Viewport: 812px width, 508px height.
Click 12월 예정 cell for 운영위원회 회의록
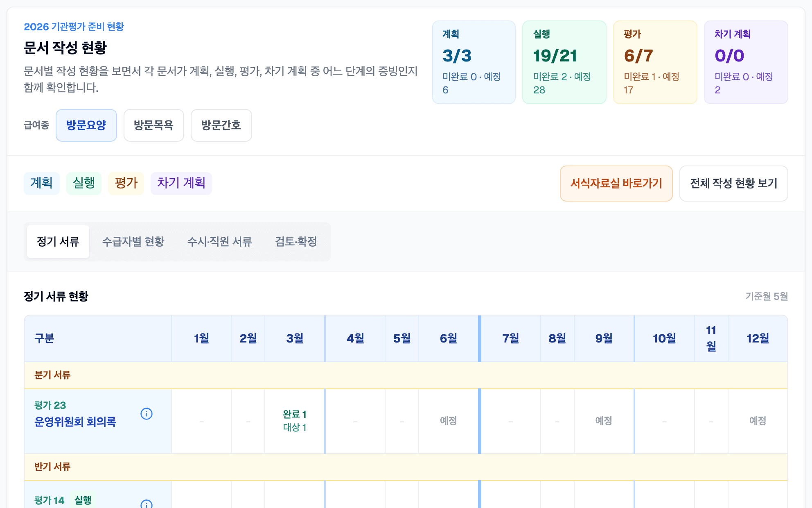(x=758, y=421)
